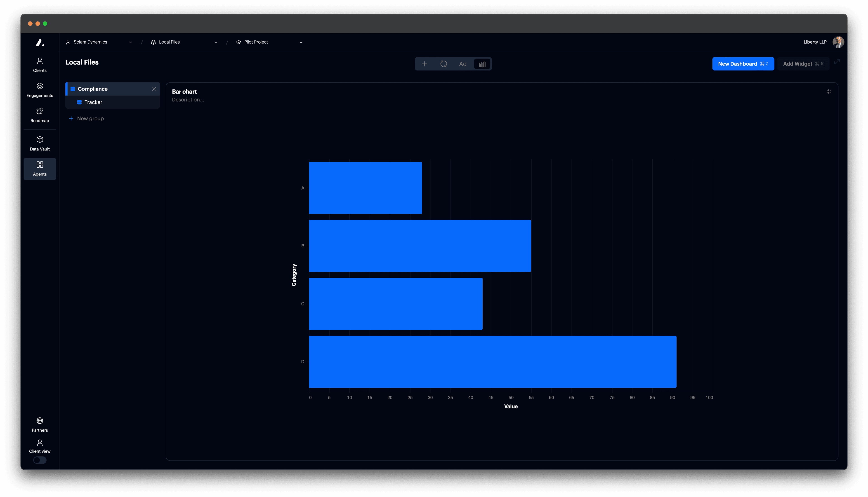Image resolution: width=868 pixels, height=497 pixels.
Task: Click the refresh icon above the chart
Action: pos(443,63)
